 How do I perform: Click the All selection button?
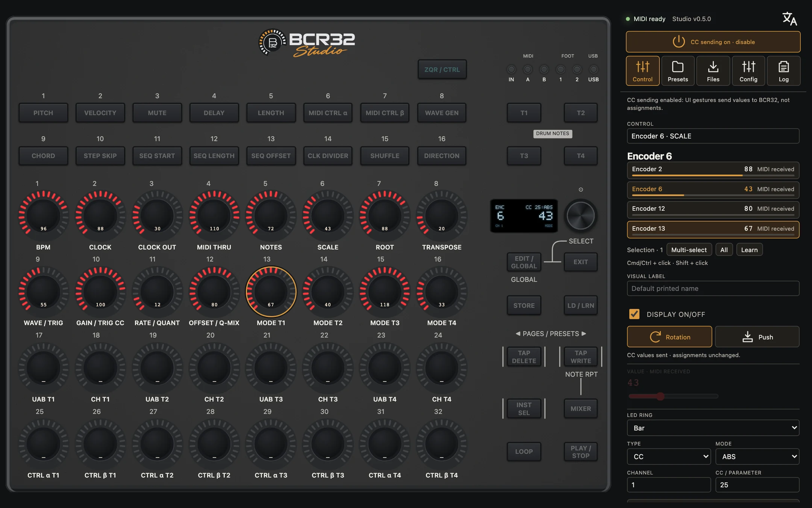click(724, 250)
